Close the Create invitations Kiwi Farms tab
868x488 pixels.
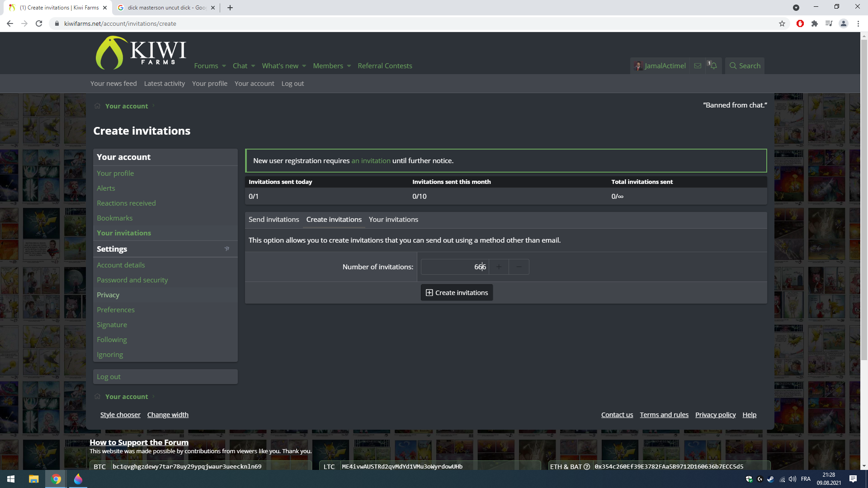pyautogui.click(x=105, y=8)
